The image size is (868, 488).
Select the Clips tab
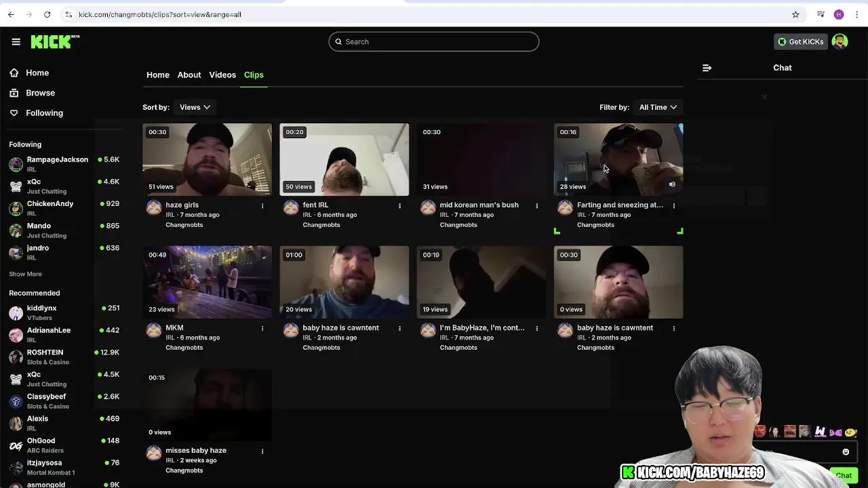tap(254, 75)
